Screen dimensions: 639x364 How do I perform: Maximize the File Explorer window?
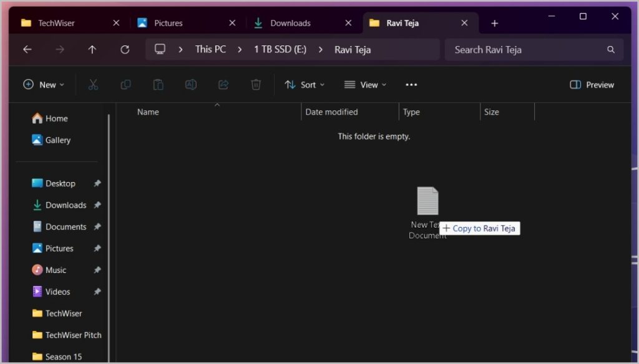583,16
